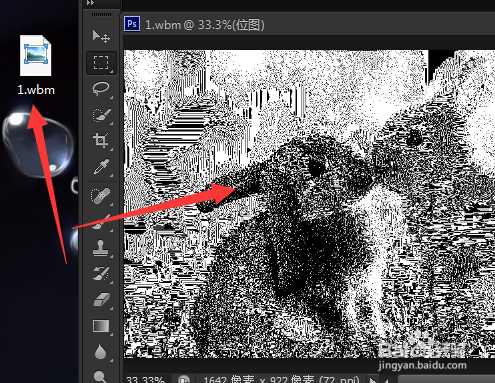Image resolution: width=495 pixels, height=383 pixels.
Task: Select the Gradient tool
Action: [101, 326]
